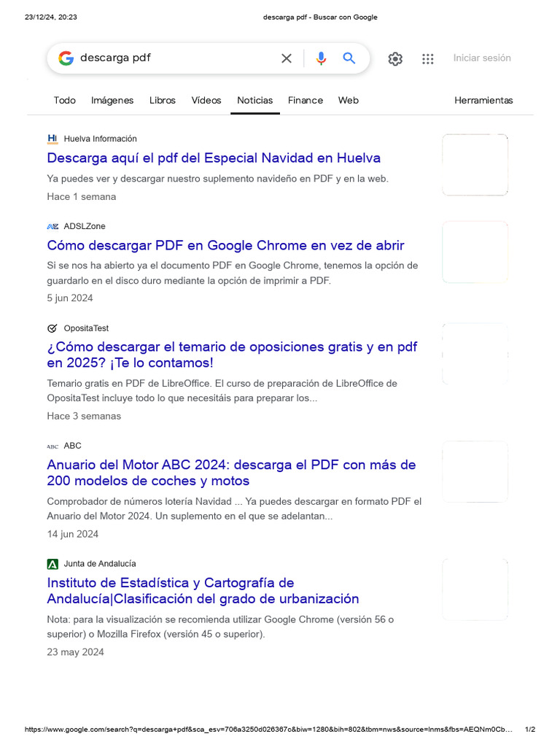Start voice search with the microphone icon
The image size is (560, 747).
[321, 58]
